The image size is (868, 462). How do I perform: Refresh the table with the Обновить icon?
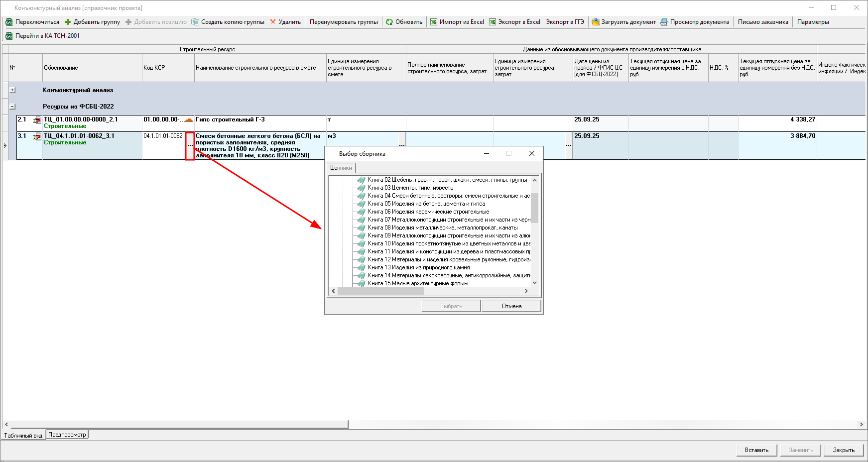pos(389,22)
